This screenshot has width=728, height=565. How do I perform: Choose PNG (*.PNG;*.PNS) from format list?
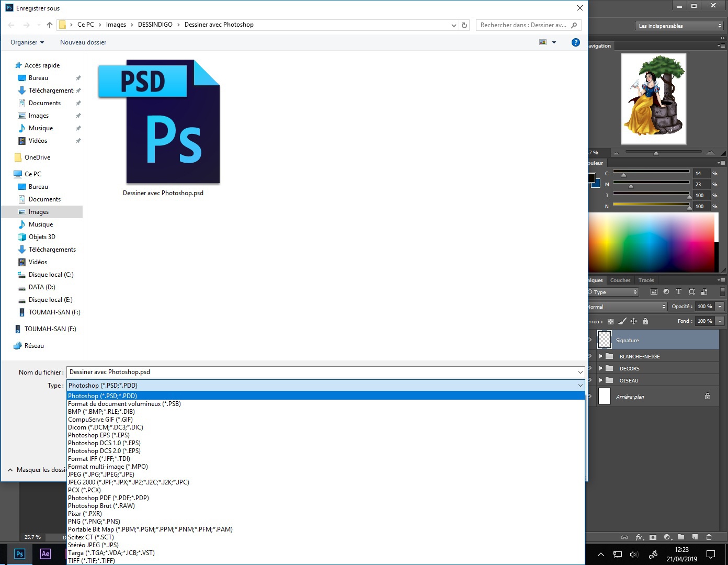tap(94, 522)
